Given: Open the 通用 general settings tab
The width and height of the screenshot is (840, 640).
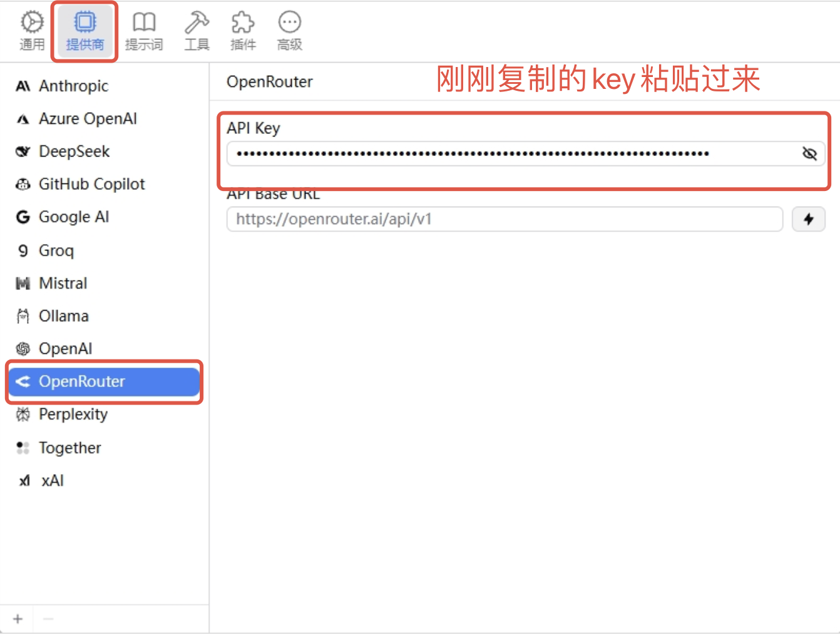Looking at the screenshot, I should (32, 31).
